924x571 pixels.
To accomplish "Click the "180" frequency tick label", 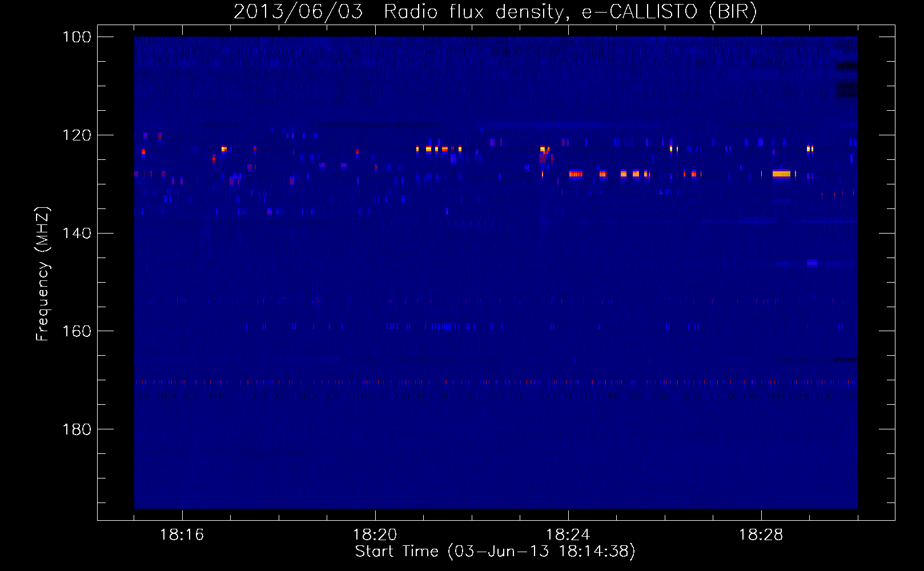I will click(x=76, y=429).
